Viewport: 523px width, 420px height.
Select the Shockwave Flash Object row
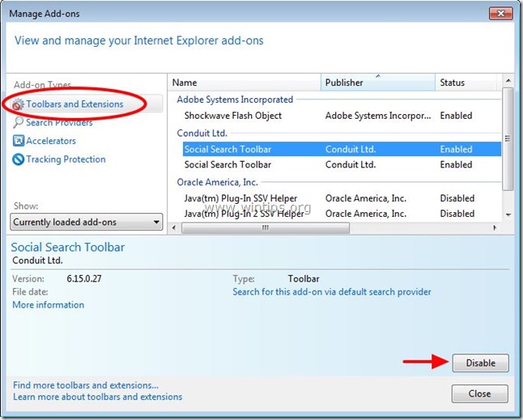(x=342, y=116)
